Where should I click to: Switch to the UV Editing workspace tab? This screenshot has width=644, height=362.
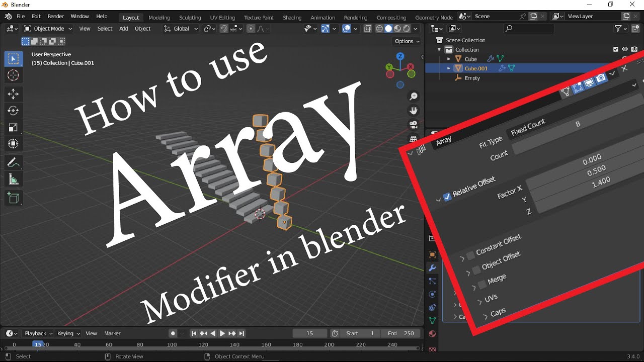(222, 18)
